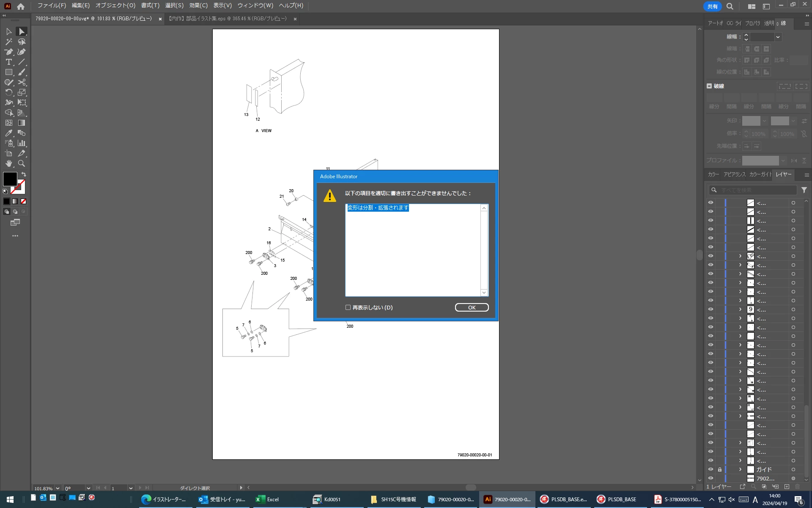Screen dimensions: 812x508
Task: Select the Eyedropper tool
Action: tap(8, 133)
